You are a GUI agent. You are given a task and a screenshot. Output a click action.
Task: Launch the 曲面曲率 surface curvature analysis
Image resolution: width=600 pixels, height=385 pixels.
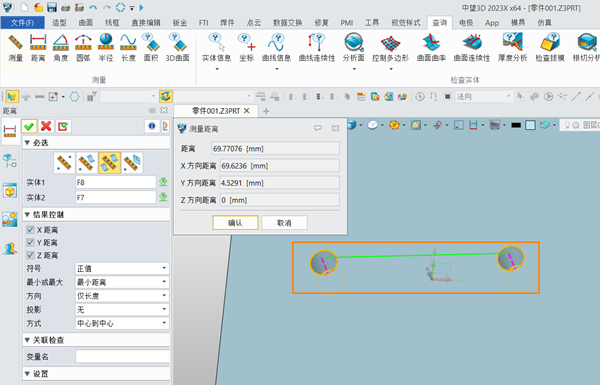tap(431, 47)
